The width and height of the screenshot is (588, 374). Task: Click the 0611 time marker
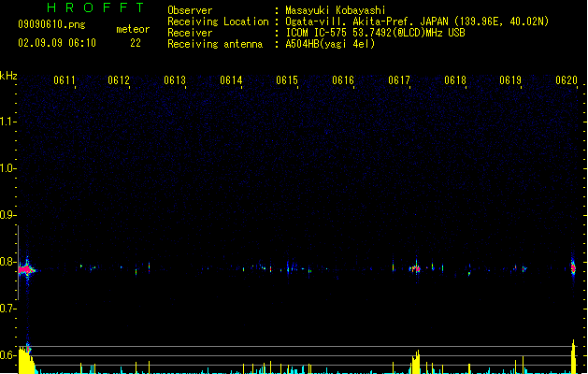[x=65, y=79]
